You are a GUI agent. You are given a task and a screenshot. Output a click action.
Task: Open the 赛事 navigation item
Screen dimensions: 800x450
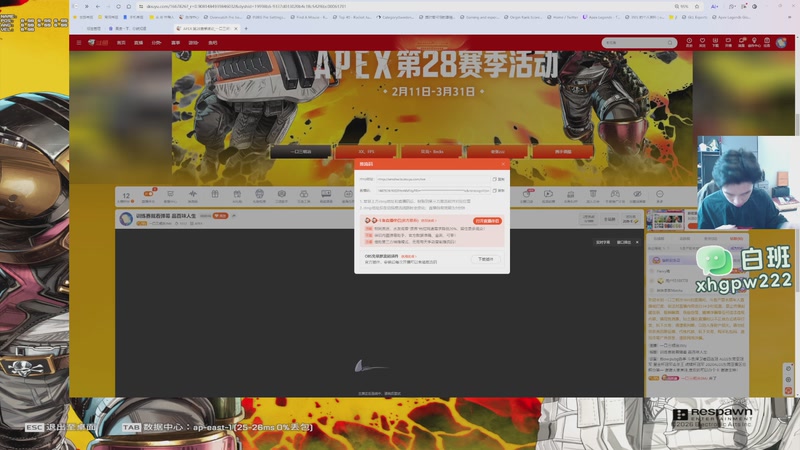(176, 43)
